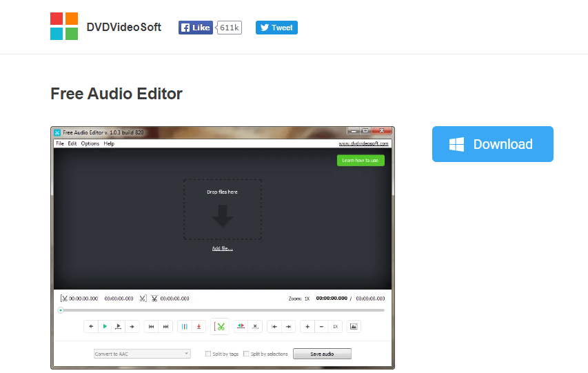Open the Help menu
Screen dimensions: 588x373
tap(109, 143)
